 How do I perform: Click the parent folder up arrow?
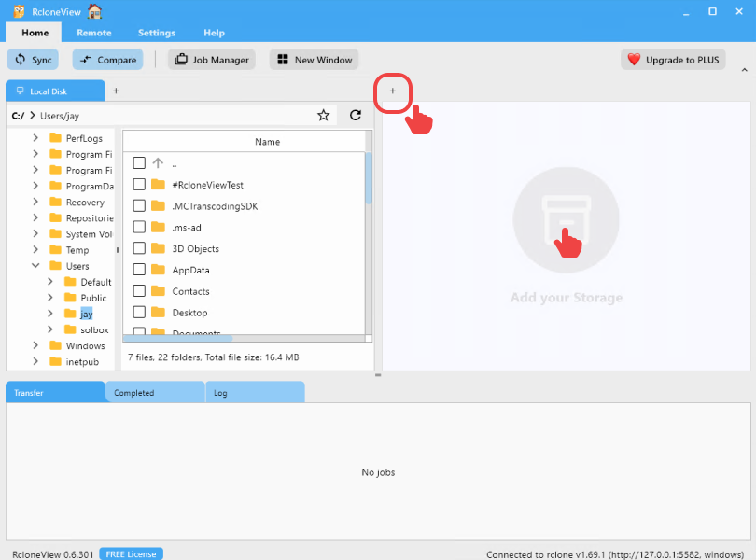point(158,163)
